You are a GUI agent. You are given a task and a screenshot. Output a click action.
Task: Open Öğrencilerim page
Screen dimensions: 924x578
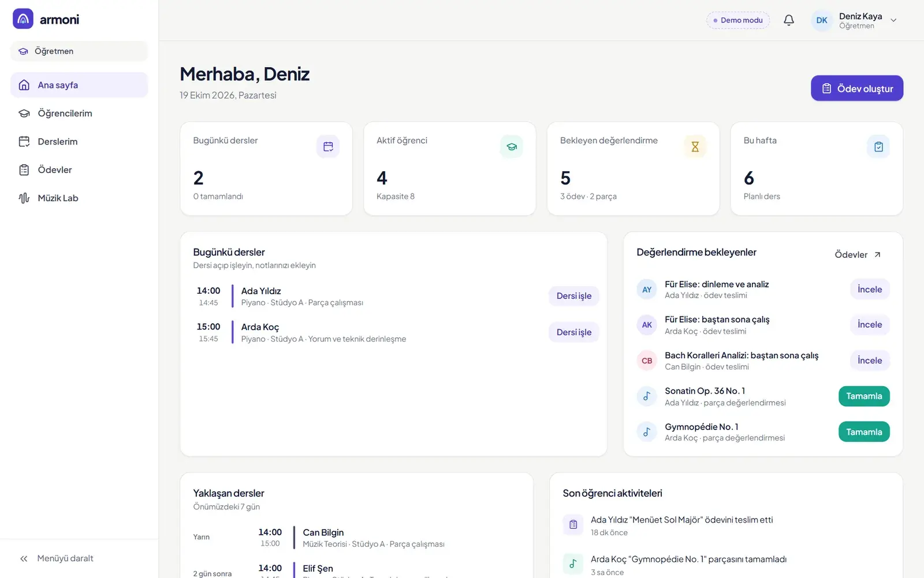pos(79,113)
